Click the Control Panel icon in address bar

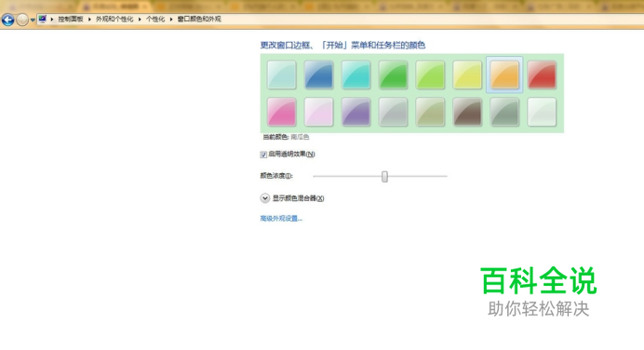42,19
